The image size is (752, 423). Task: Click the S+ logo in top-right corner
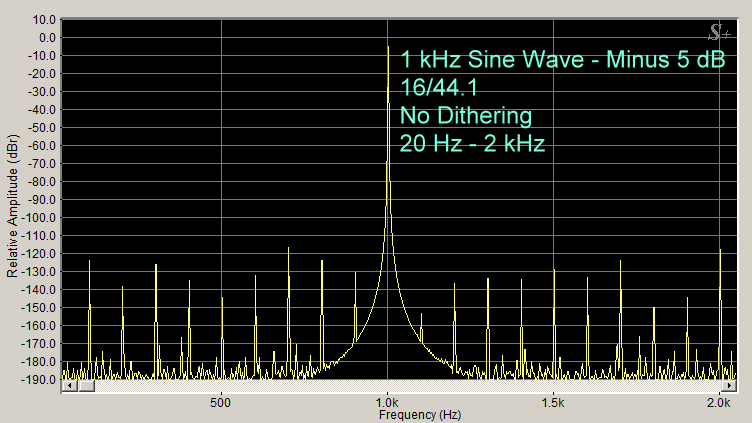pos(718,31)
